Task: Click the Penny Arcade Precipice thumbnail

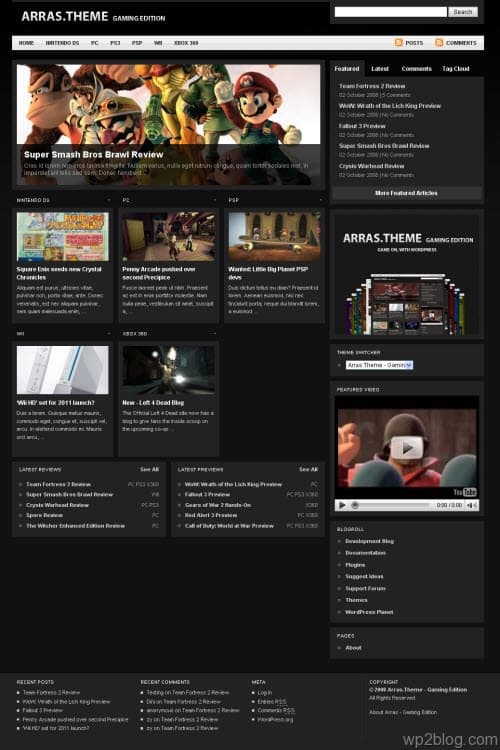Action: [x=168, y=236]
